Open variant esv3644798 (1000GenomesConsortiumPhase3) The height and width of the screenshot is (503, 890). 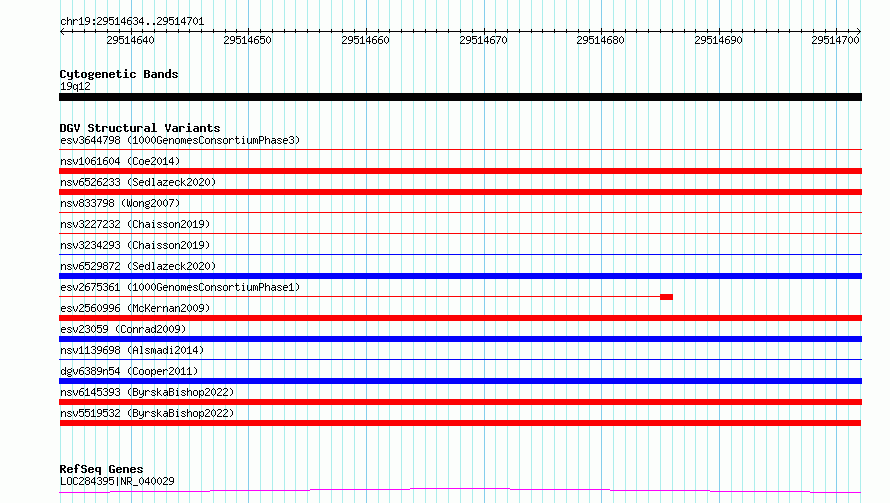point(180,140)
